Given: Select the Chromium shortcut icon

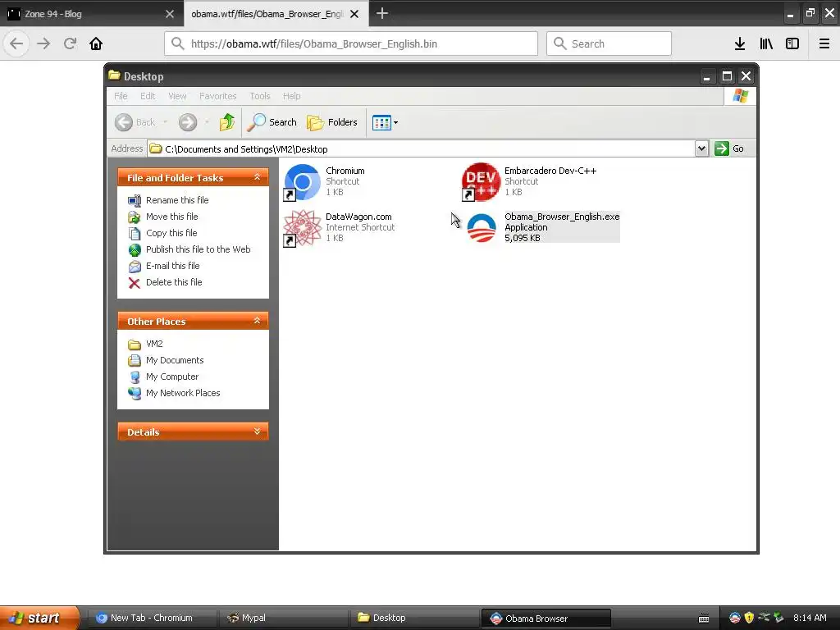Looking at the screenshot, I should click(302, 182).
